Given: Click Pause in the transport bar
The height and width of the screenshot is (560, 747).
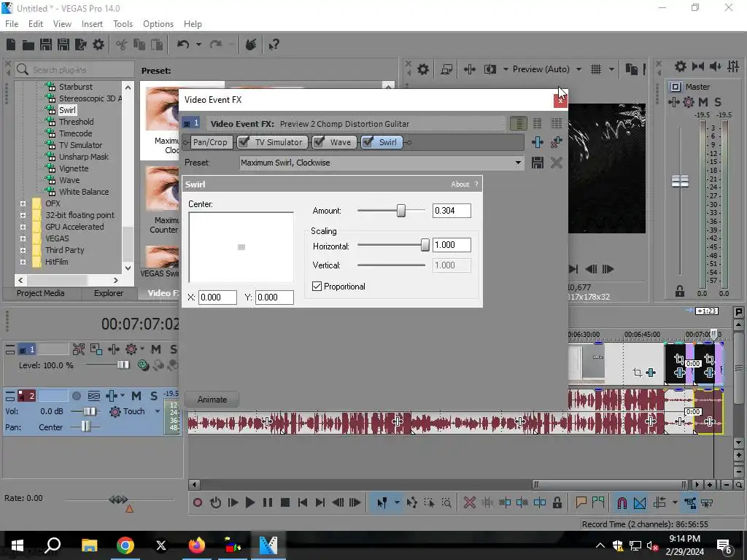Looking at the screenshot, I should coord(268,502).
